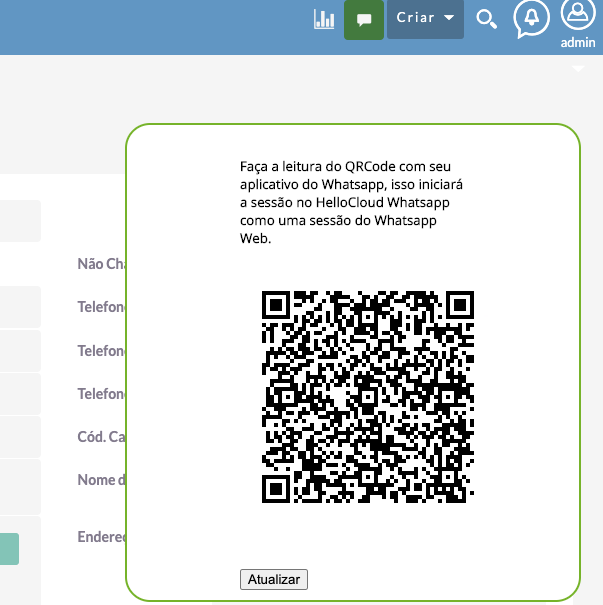Open the bar chart reports icon
603x605 pixels.
pyautogui.click(x=324, y=19)
